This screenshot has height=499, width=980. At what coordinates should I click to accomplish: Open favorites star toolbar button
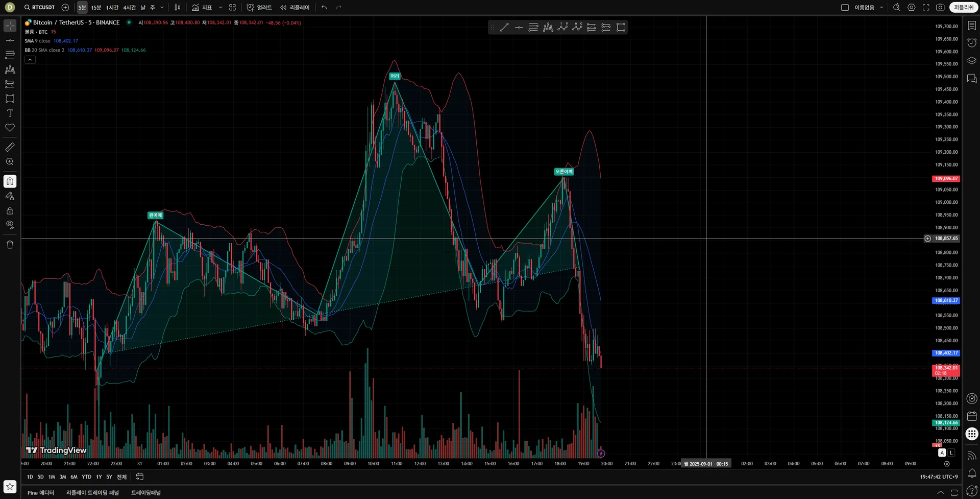point(10,486)
